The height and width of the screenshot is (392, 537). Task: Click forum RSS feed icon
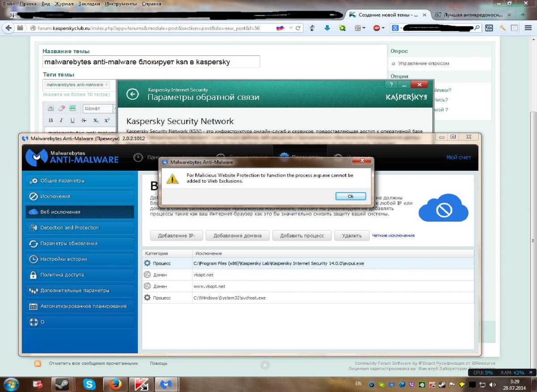coord(38,364)
